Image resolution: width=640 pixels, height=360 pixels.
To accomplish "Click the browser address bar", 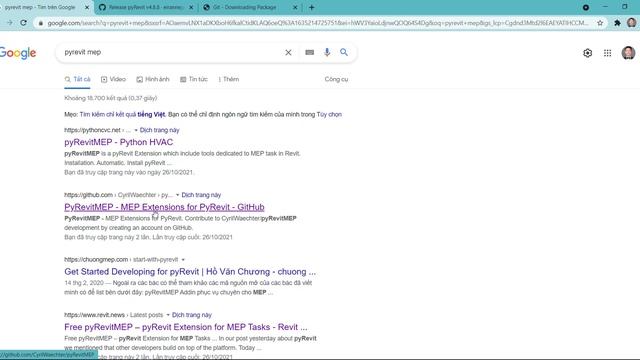I will [x=318, y=23].
